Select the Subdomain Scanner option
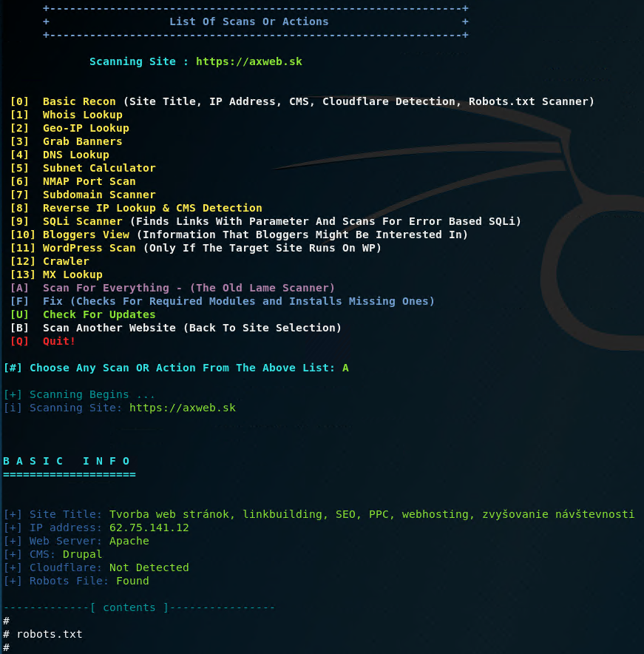Screen dimensions: 644x654 tap(99, 195)
